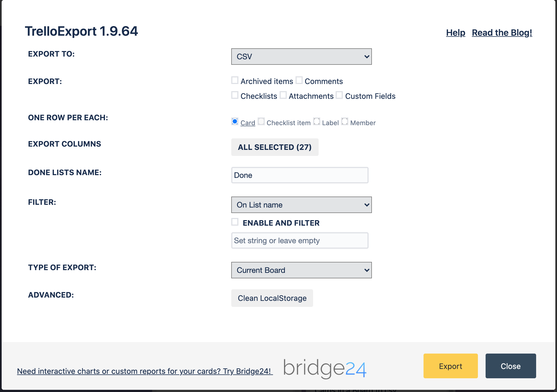Open the Export To format dropdown
557x392 pixels.
(x=301, y=57)
